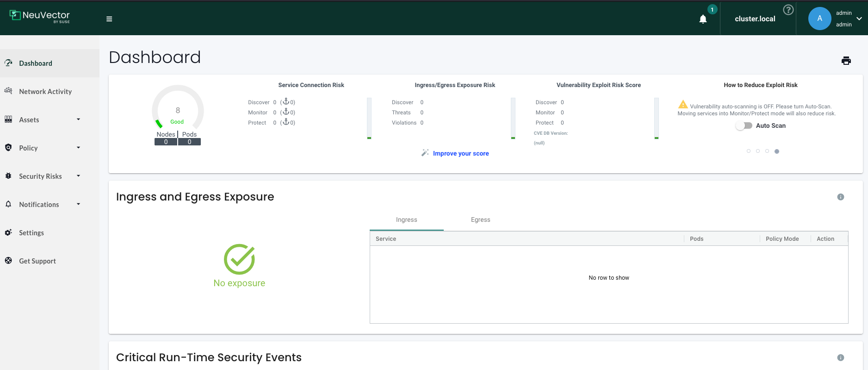Sort by the Pods column header
868x370 pixels.
722,239
